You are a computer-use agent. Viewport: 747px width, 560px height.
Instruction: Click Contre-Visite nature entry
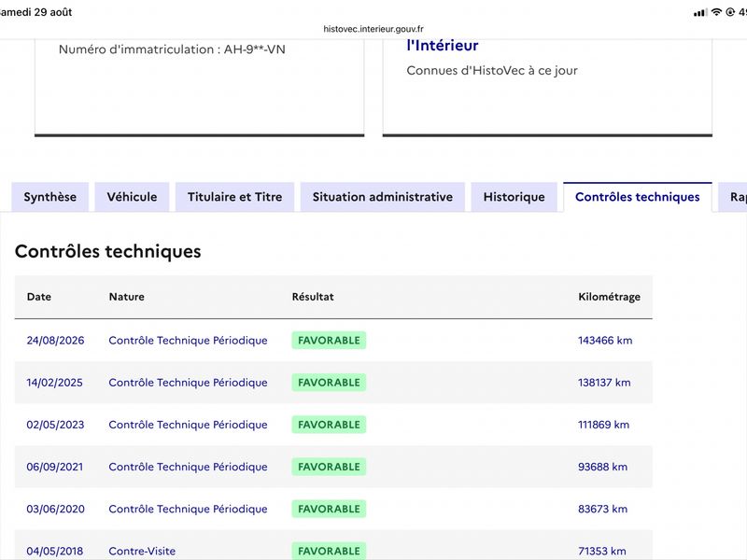(x=142, y=552)
